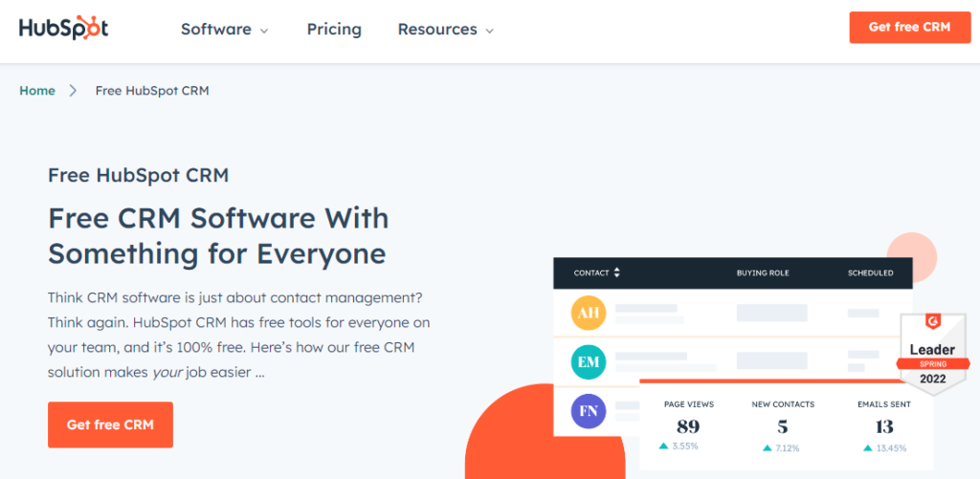
Task: Click the PAGE VIEWS label
Action: (x=689, y=404)
